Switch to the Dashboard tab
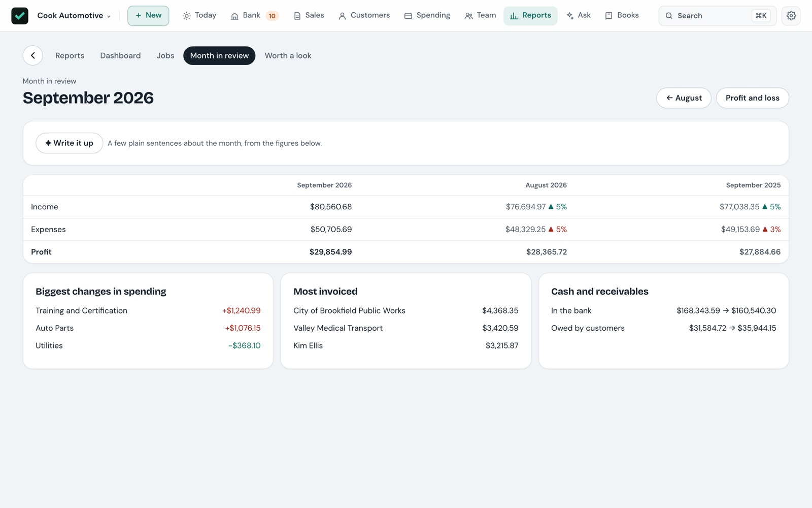This screenshot has width=812, height=508. pos(120,55)
